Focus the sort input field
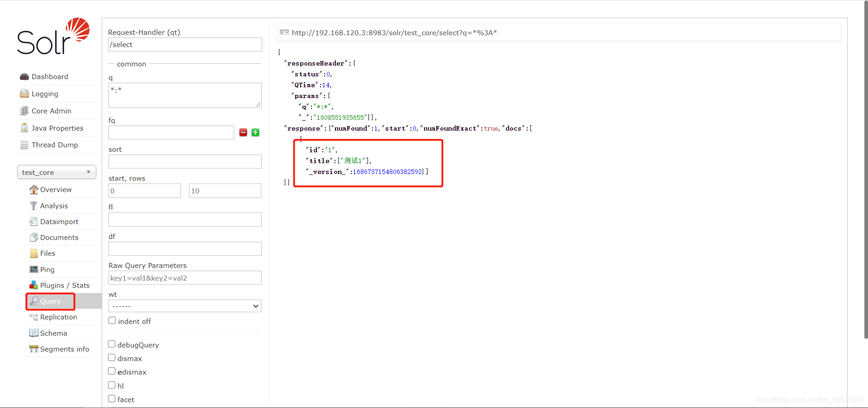The height and width of the screenshot is (408, 868). pos(185,161)
